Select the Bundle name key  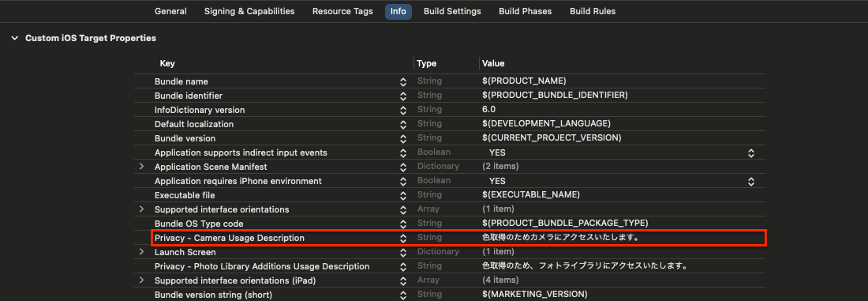click(181, 81)
